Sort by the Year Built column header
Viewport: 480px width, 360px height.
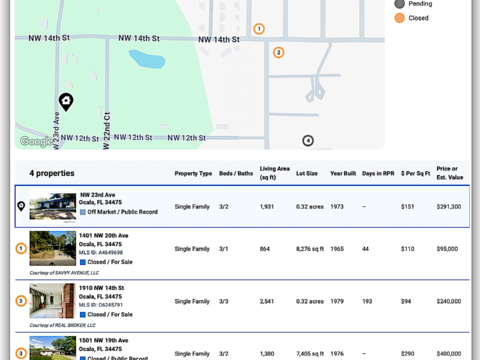click(x=343, y=173)
